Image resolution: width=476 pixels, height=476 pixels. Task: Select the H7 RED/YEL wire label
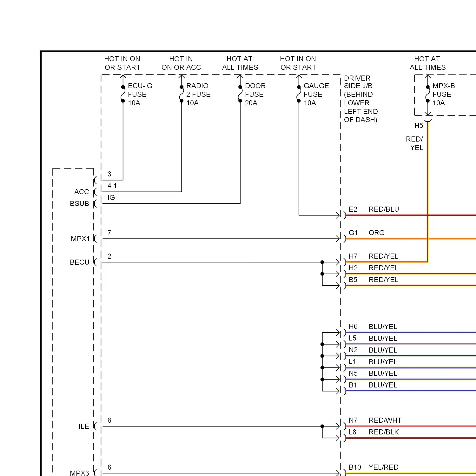(x=374, y=256)
